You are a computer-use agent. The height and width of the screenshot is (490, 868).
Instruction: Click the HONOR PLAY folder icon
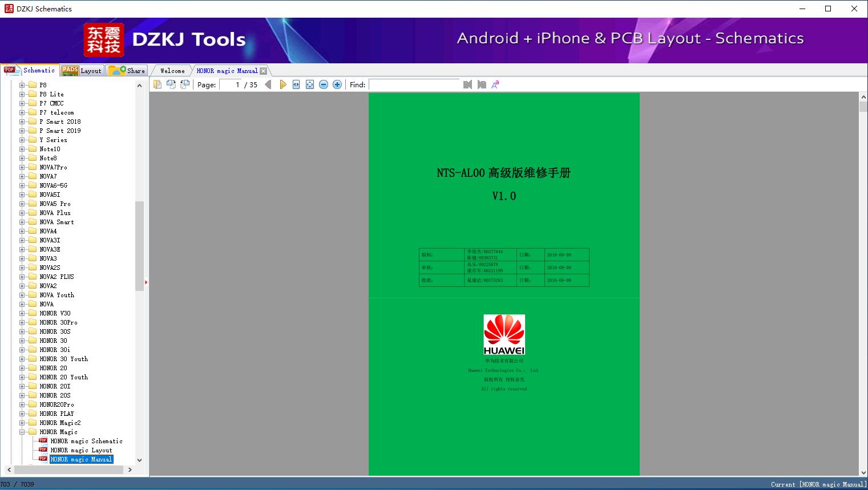pos(33,414)
